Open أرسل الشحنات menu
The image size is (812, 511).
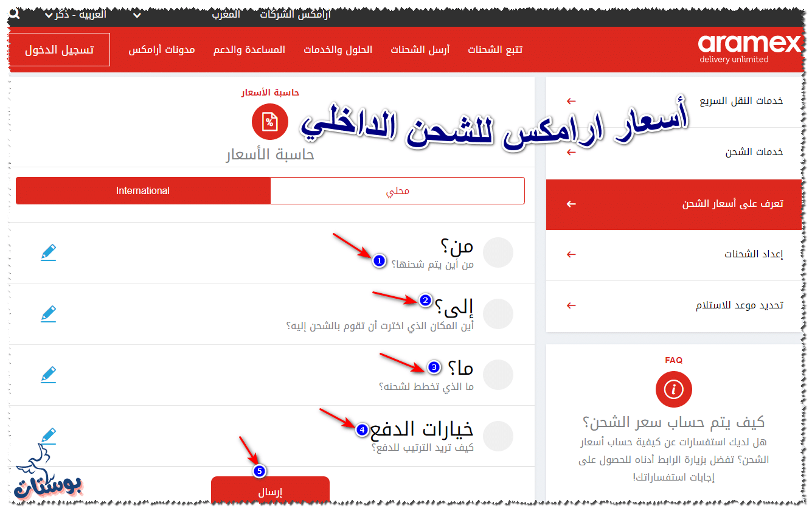pyautogui.click(x=420, y=49)
